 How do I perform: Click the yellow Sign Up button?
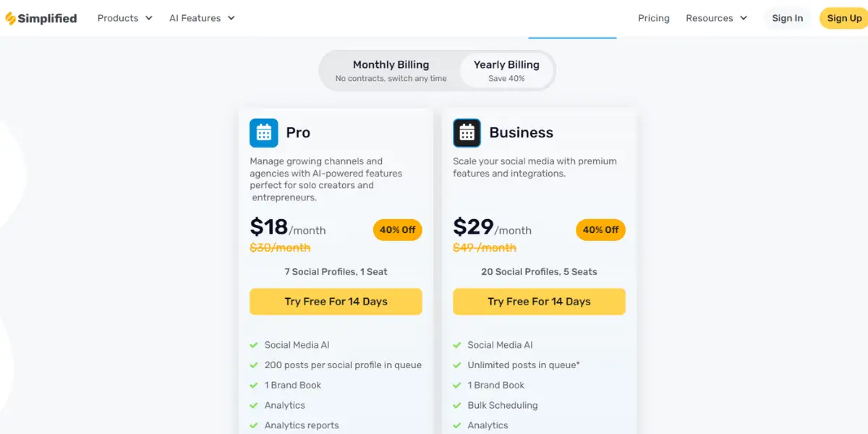pyautogui.click(x=844, y=18)
